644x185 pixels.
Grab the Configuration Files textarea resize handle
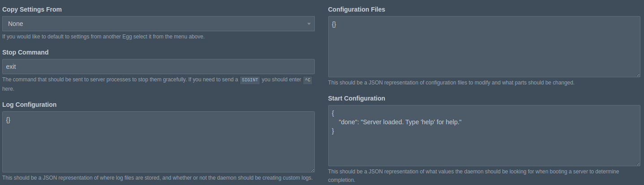(638, 75)
